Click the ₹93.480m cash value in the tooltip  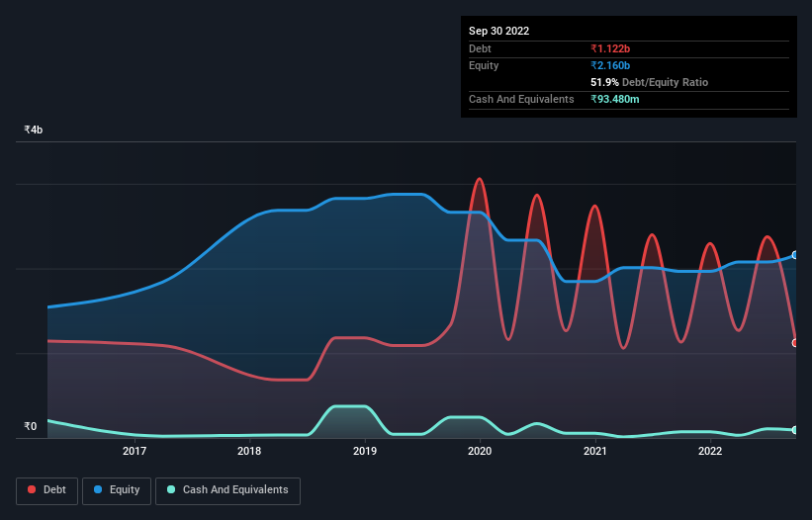615,99
